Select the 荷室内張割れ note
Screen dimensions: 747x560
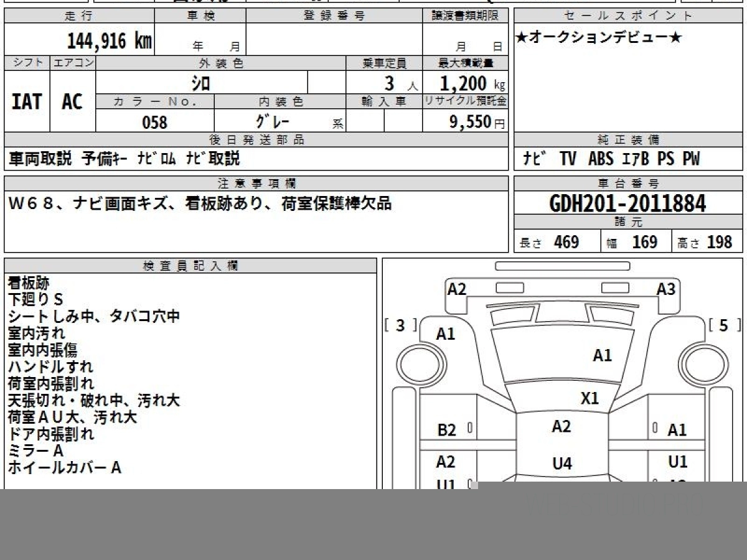pos(51,383)
